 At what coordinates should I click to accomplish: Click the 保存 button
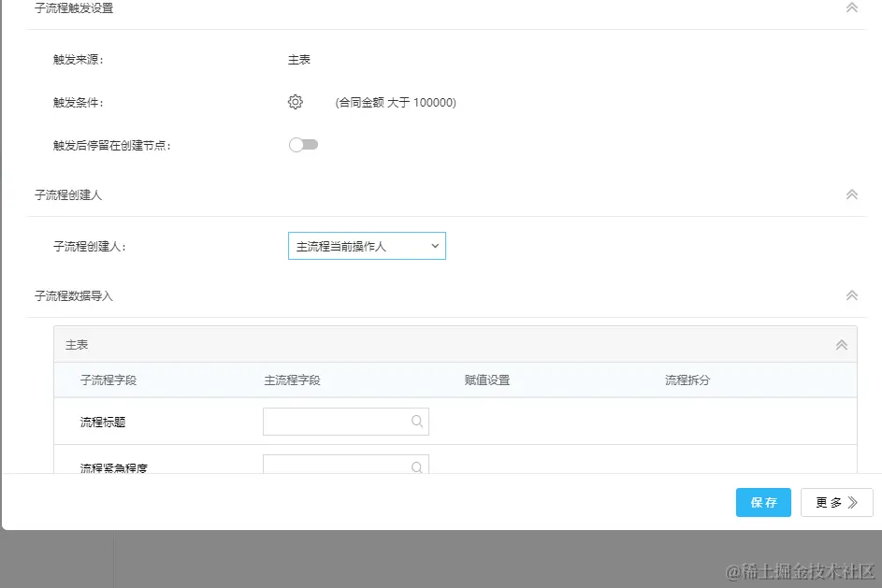(x=763, y=503)
